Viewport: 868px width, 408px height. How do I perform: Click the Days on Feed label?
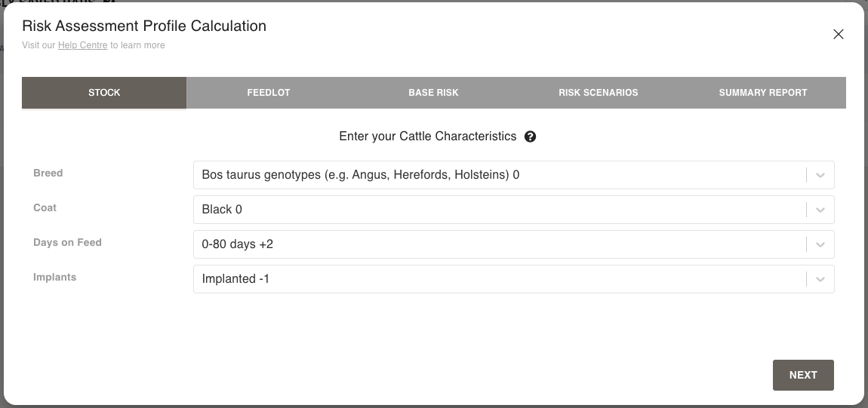pos(67,242)
